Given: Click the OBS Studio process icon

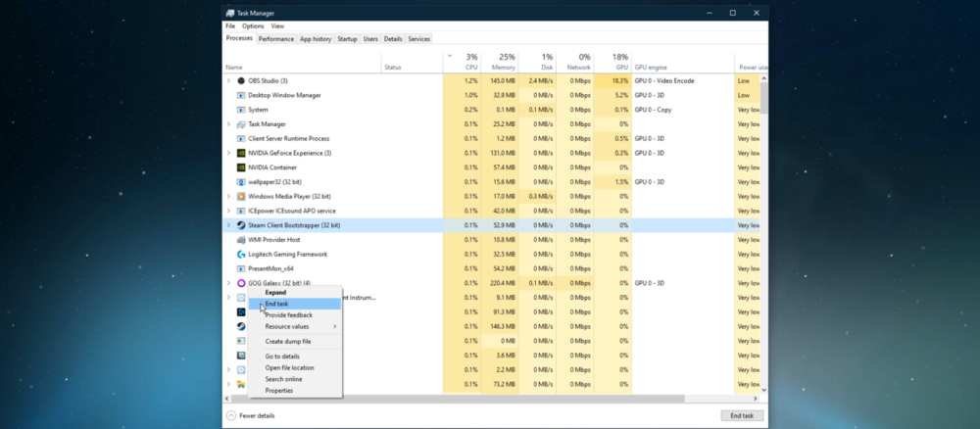Looking at the screenshot, I should point(241,80).
